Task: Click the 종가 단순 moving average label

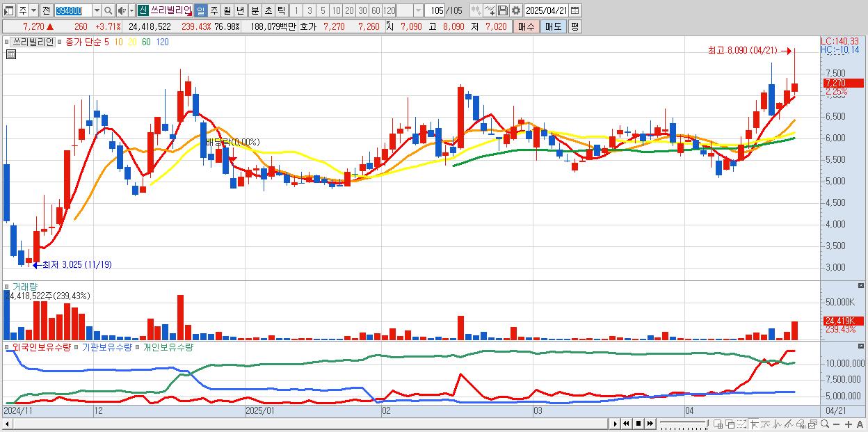Action: point(83,42)
